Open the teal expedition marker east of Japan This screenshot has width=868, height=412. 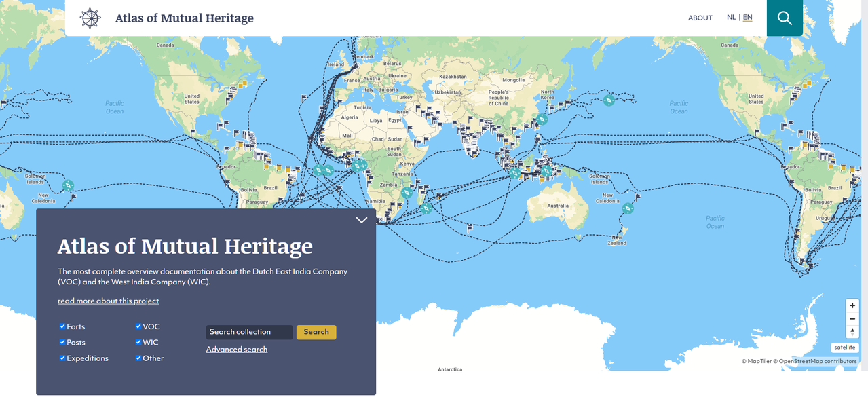[x=609, y=100]
